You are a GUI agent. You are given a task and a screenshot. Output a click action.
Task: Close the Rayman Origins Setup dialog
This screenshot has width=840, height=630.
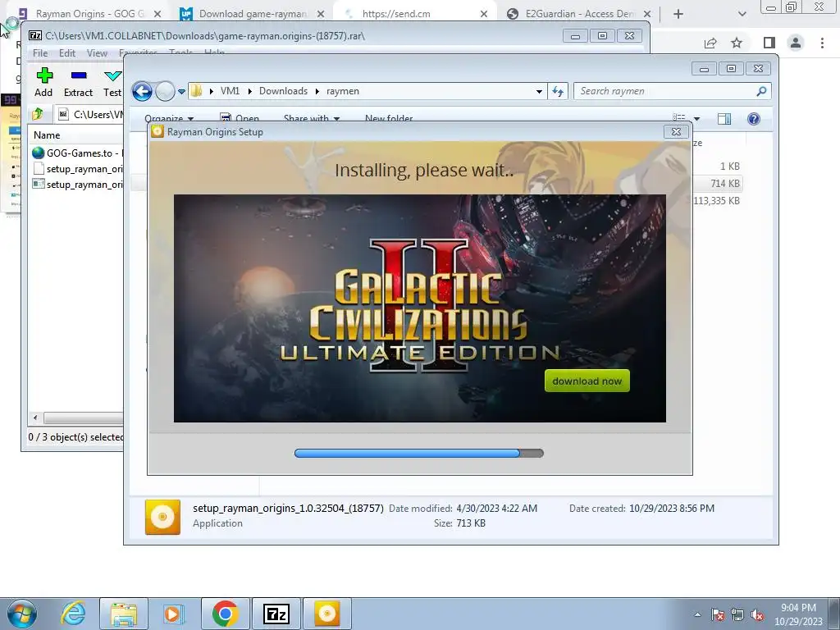coord(676,132)
